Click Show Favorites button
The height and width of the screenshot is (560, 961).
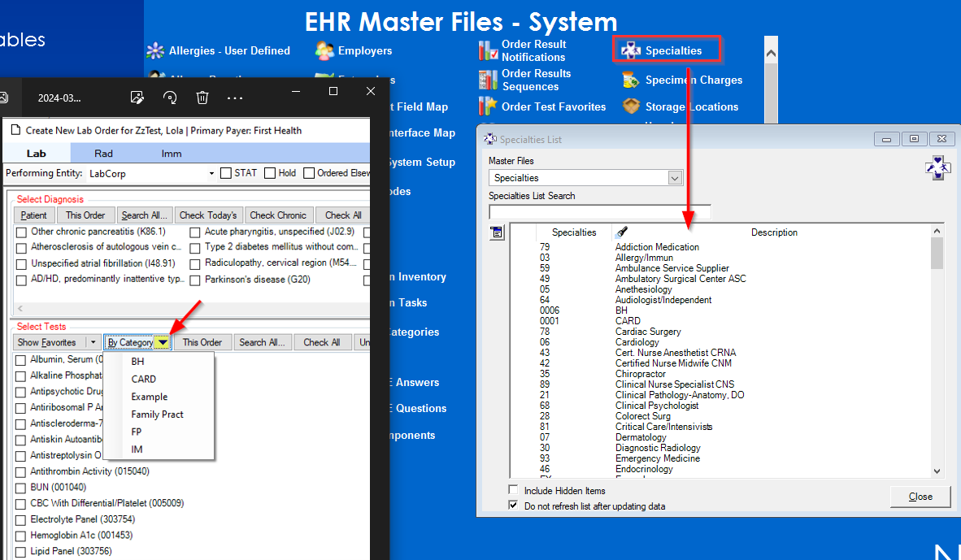[46, 342]
